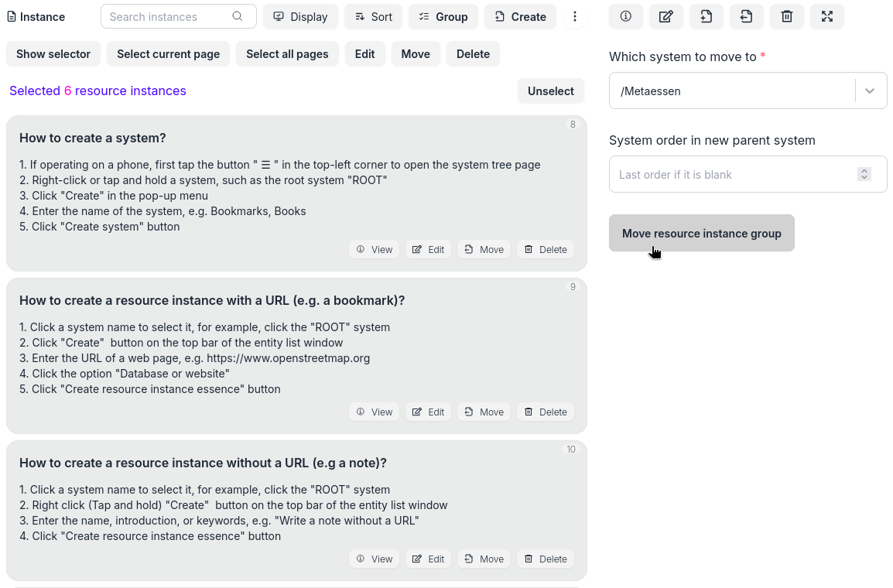Click the move-document arrow icon in the right panel

[747, 16]
